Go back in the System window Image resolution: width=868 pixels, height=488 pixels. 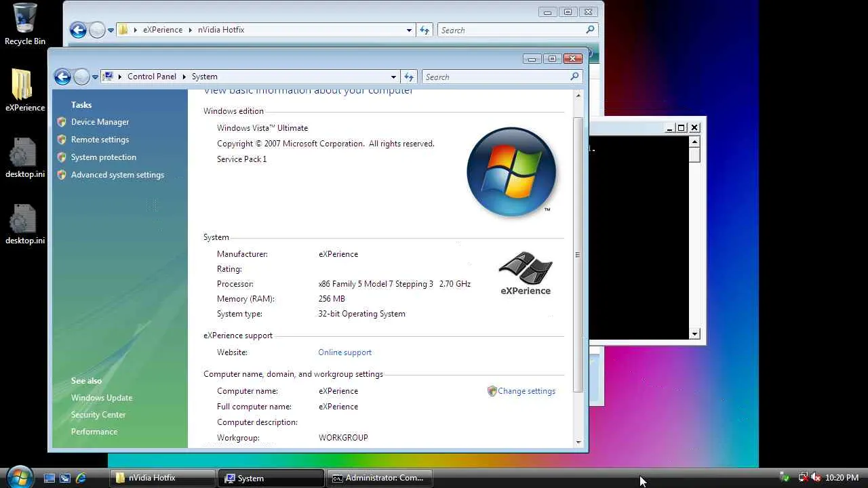tap(62, 77)
